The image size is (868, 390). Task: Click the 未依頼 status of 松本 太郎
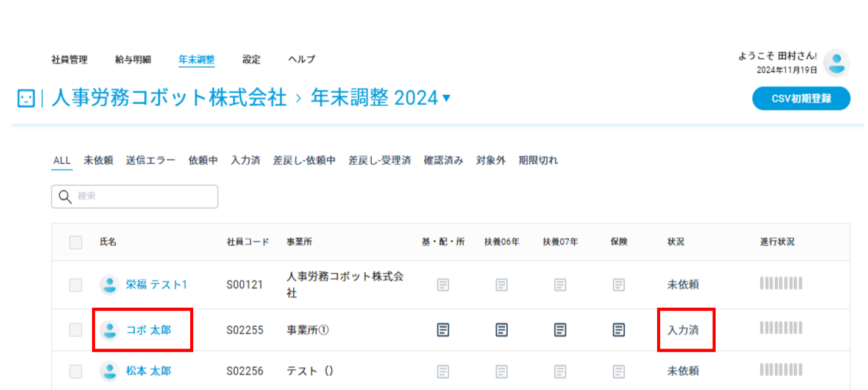click(x=683, y=370)
